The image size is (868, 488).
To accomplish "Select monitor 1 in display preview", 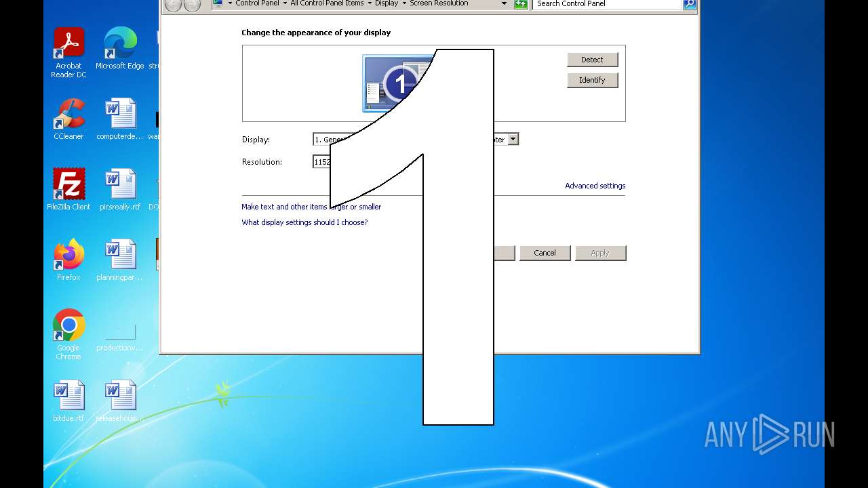I will click(399, 83).
